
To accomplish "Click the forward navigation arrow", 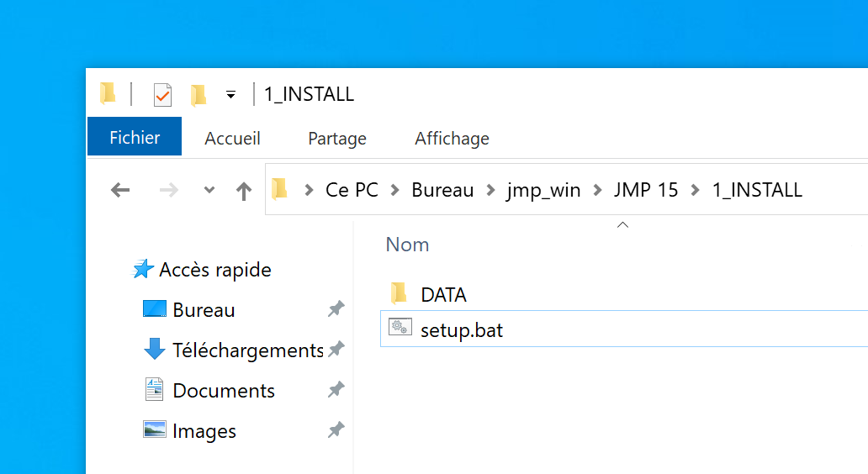I will (169, 191).
